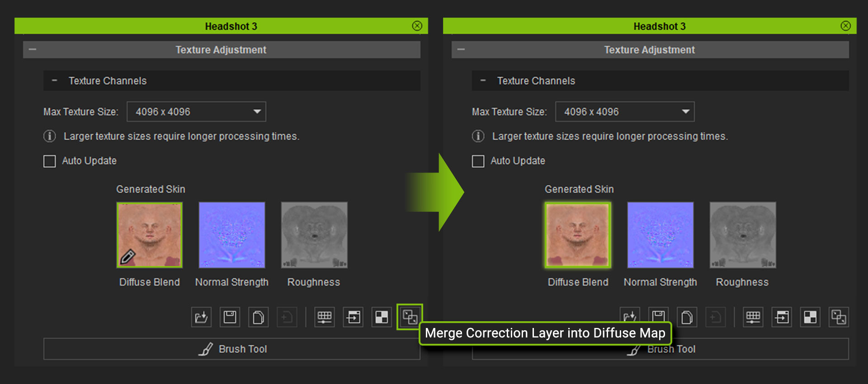
Task: Click the copy texture icon in the left panel
Action: point(258,317)
